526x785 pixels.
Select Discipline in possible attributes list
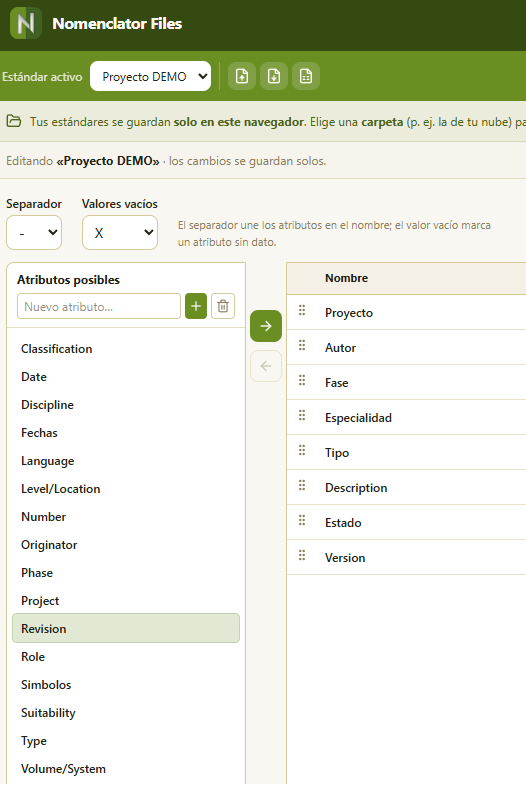pyautogui.click(x=126, y=405)
